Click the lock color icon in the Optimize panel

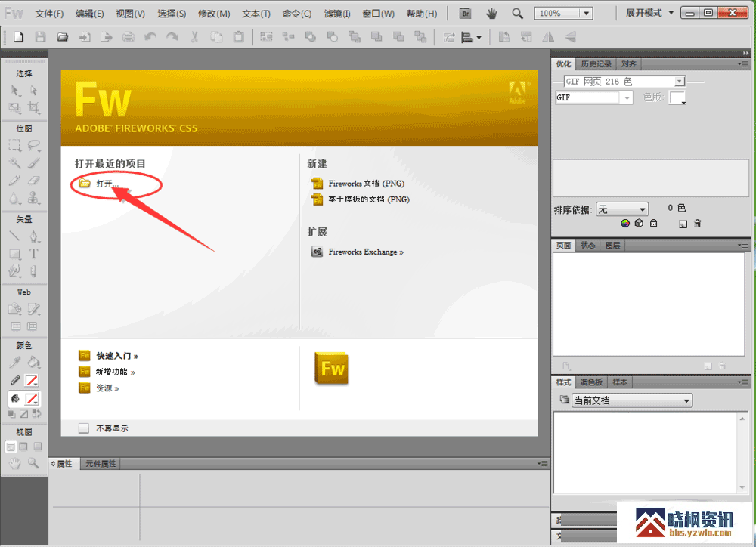coord(654,224)
